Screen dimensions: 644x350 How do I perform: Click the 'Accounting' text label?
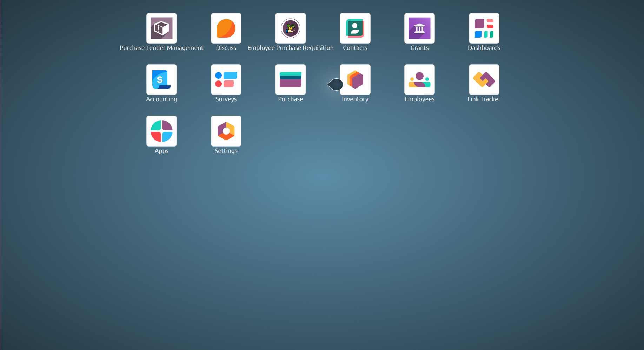tap(161, 99)
